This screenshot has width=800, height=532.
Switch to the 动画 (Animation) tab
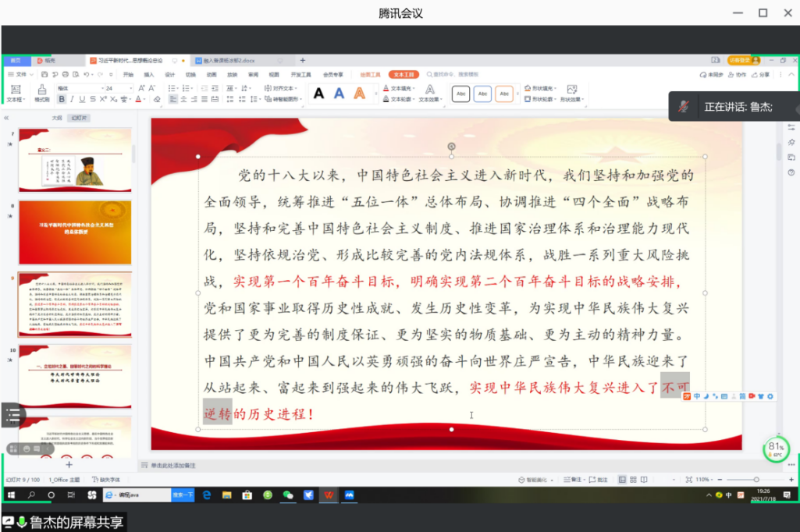click(212, 75)
